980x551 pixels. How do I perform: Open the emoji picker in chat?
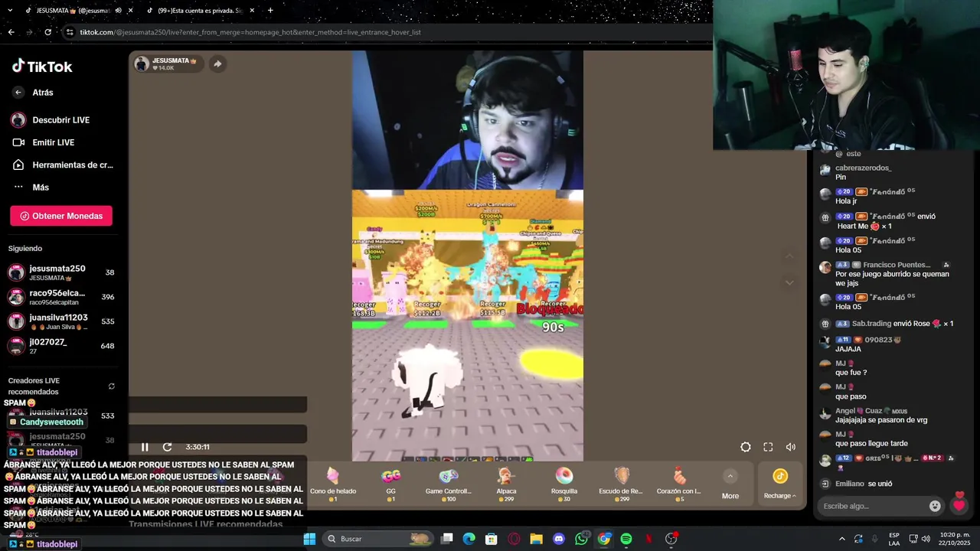tap(935, 506)
